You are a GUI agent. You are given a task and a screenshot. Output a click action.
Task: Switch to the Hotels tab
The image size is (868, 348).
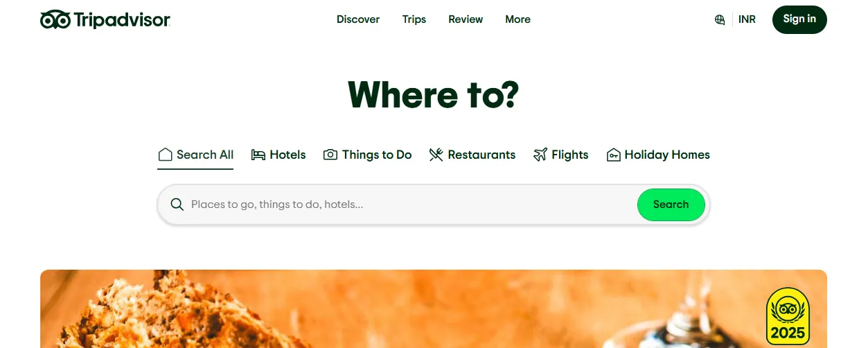point(278,155)
